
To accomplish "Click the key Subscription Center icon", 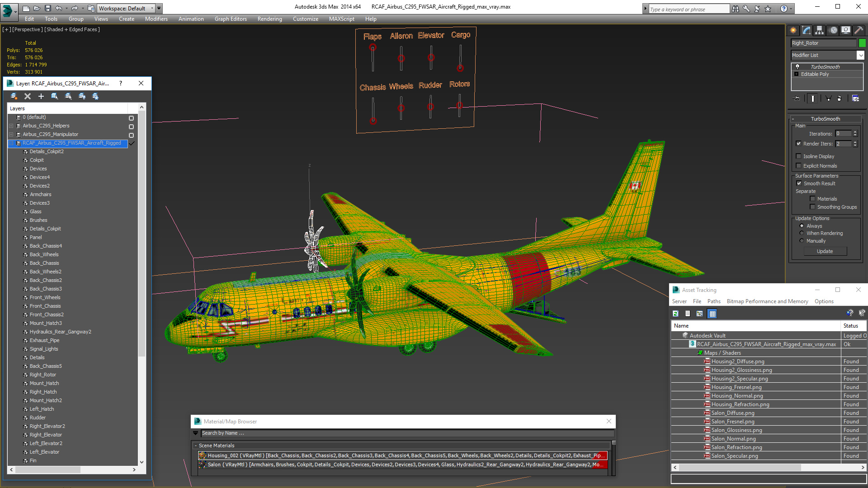I will [x=746, y=9].
